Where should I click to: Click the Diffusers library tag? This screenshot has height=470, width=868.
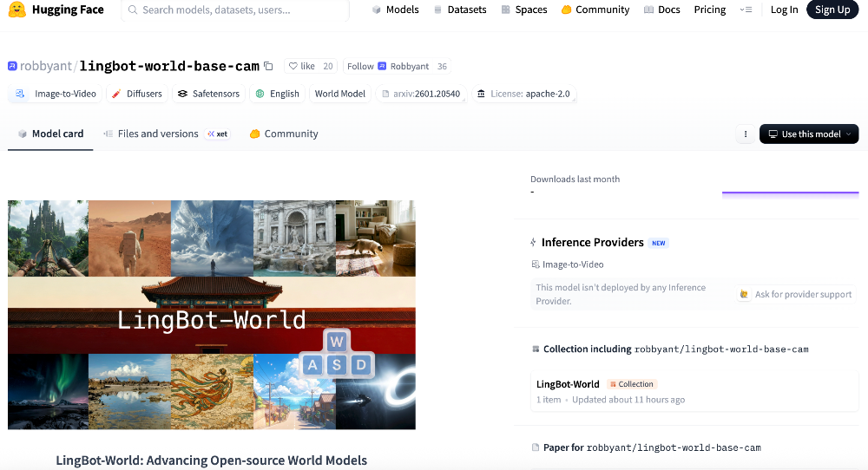[x=137, y=94]
